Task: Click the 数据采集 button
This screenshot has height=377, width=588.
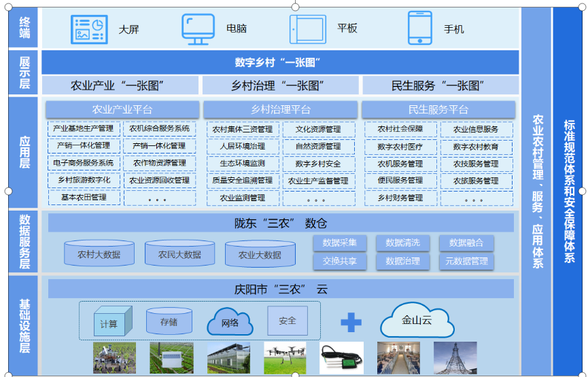Action: tap(340, 243)
